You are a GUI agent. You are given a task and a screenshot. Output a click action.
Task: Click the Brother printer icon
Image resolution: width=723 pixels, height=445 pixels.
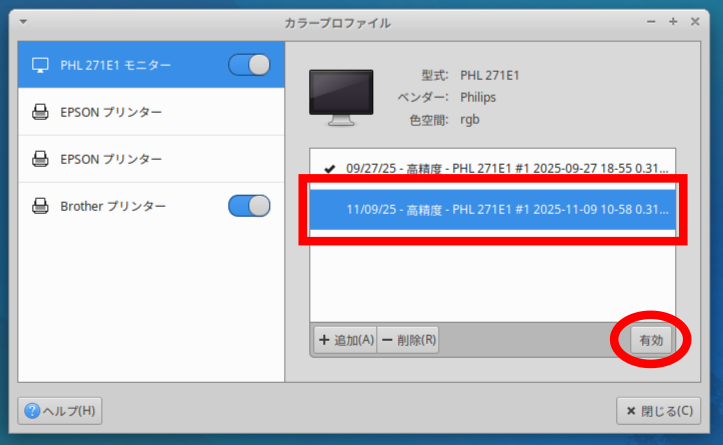point(41,206)
